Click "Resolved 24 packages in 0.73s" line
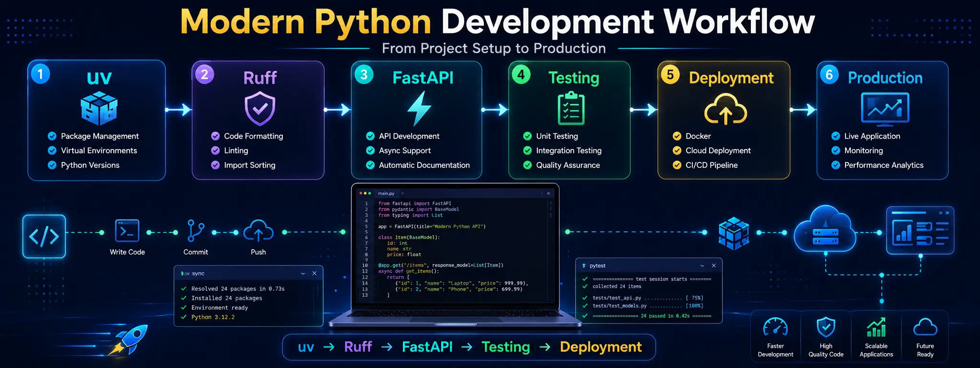The image size is (980, 368). pyautogui.click(x=238, y=289)
